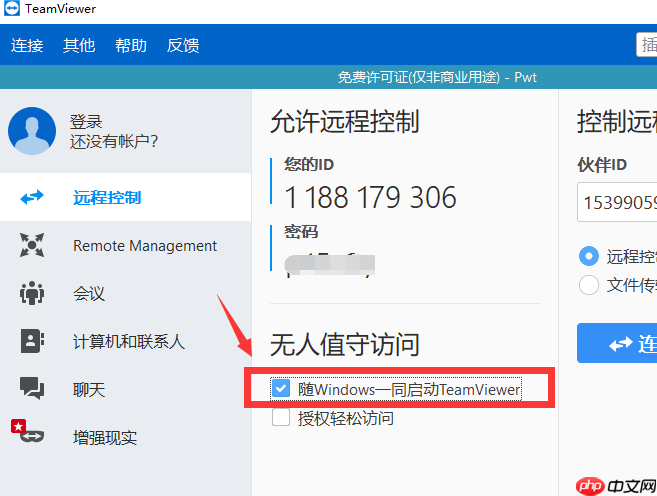Click the 无人值守访问 heading
The width and height of the screenshot is (657, 496).
(345, 344)
